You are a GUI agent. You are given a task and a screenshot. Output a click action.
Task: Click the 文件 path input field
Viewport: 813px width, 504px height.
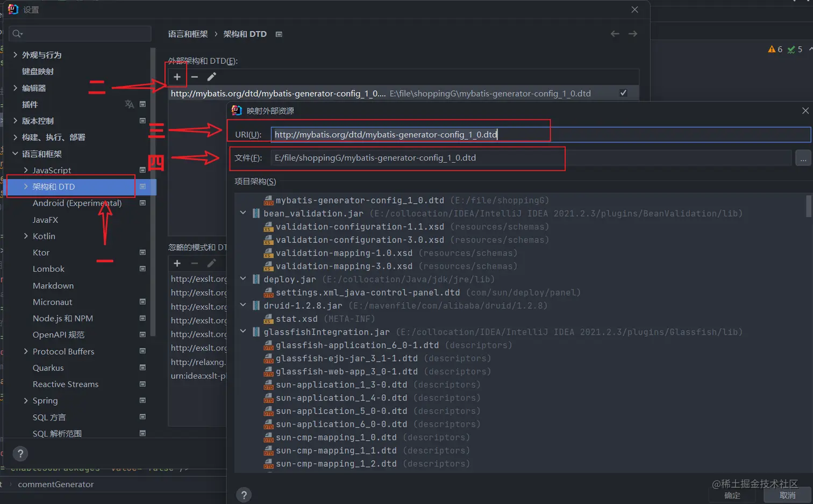(x=531, y=158)
